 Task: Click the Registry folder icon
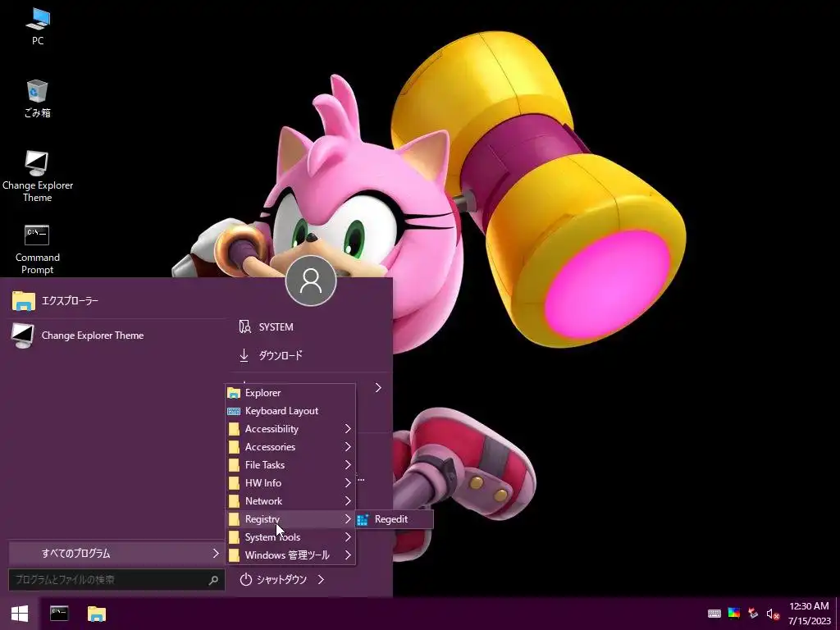click(234, 519)
